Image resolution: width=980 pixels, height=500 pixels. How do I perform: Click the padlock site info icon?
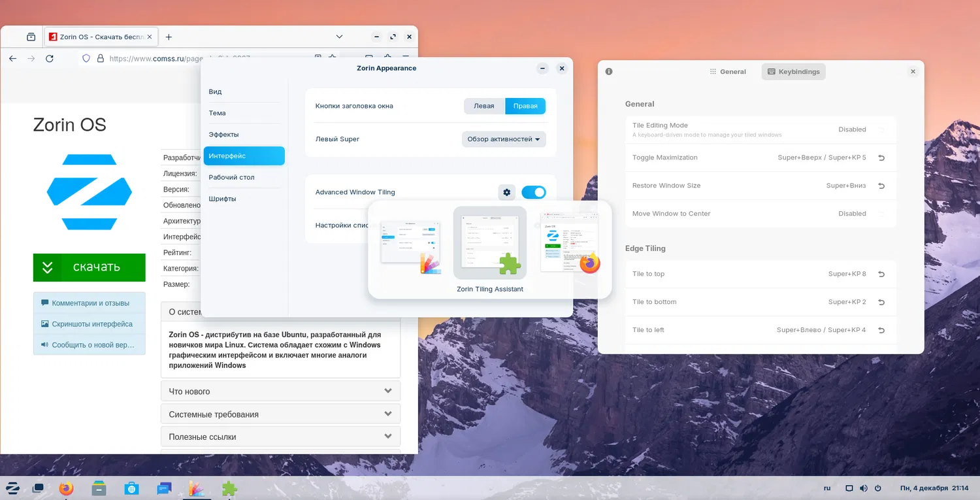pyautogui.click(x=100, y=58)
